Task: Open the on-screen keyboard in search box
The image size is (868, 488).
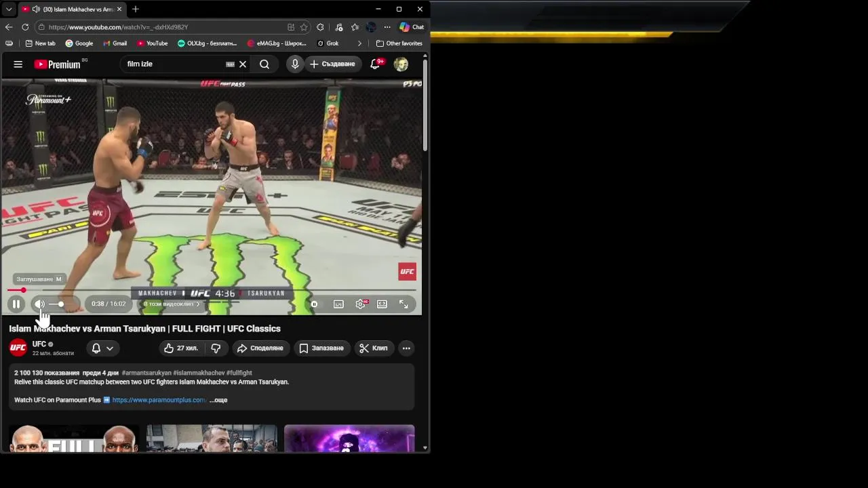Action: (x=230, y=64)
